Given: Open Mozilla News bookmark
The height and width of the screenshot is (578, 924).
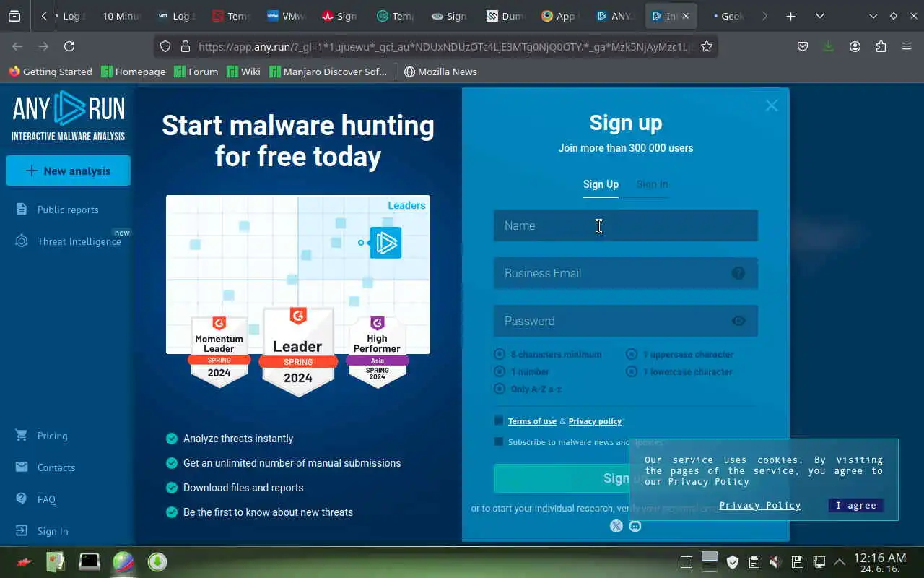Looking at the screenshot, I should point(440,72).
